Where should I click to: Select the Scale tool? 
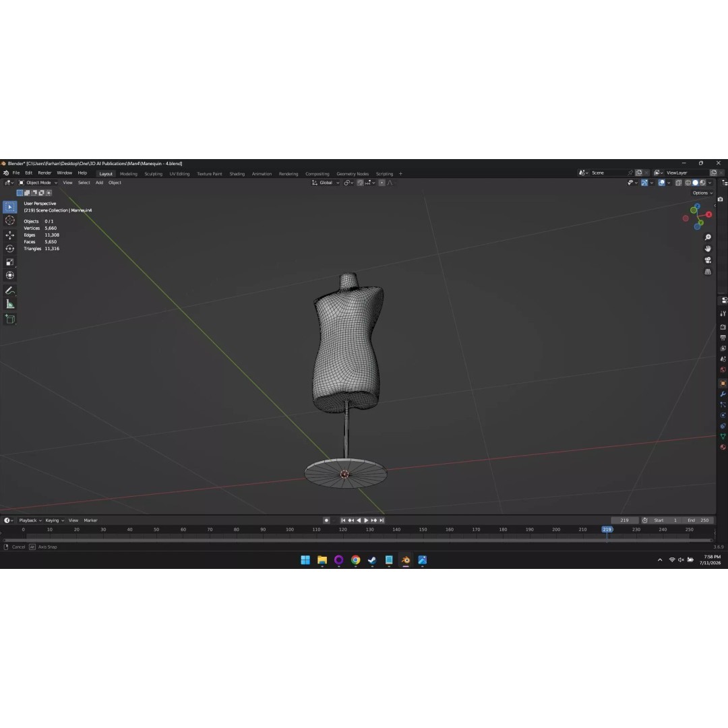(9, 262)
